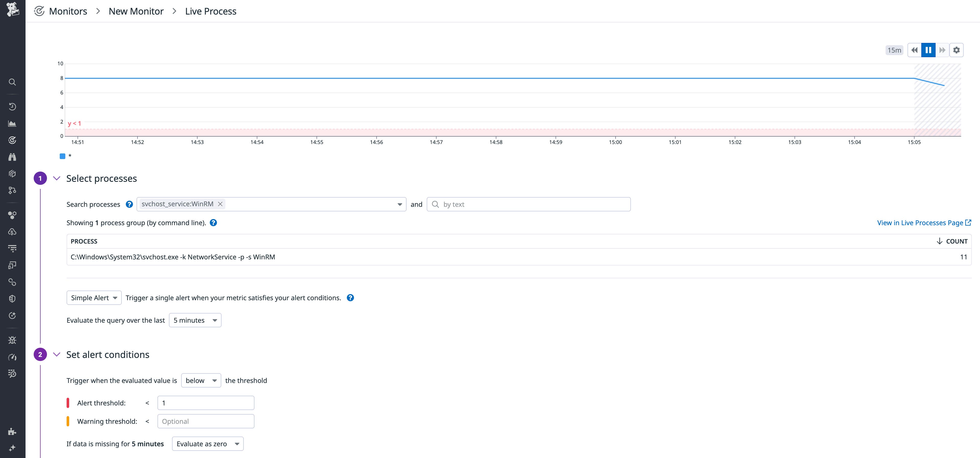Image resolution: width=980 pixels, height=458 pixels.
Task: Fast-forward the graph timeframe
Action: [x=942, y=50]
